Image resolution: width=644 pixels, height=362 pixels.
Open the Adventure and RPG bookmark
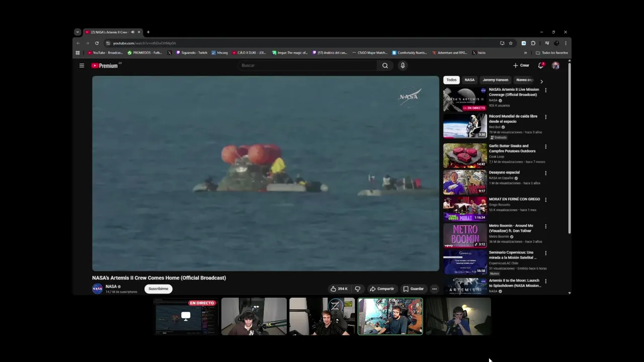pyautogui.click(x=449, y=53)
